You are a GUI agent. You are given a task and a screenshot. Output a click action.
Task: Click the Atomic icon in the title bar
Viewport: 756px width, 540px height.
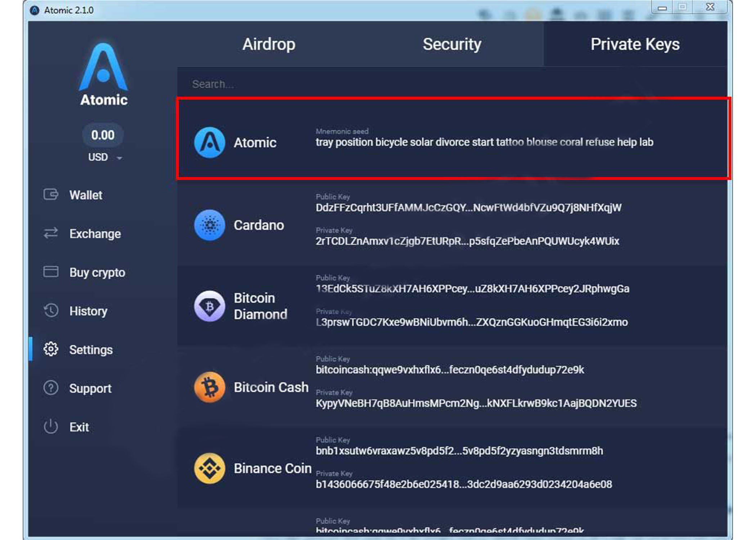point(35,10)
